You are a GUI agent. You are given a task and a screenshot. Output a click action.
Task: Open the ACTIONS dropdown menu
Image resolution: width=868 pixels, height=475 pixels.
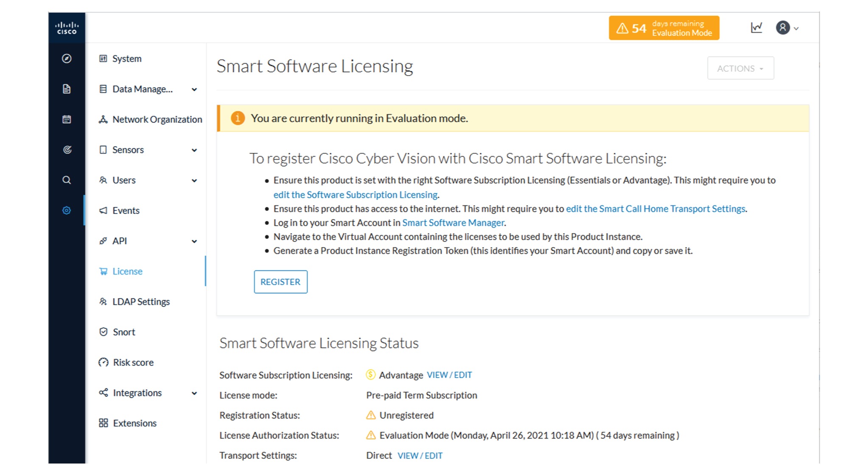[x=740, y=68]
